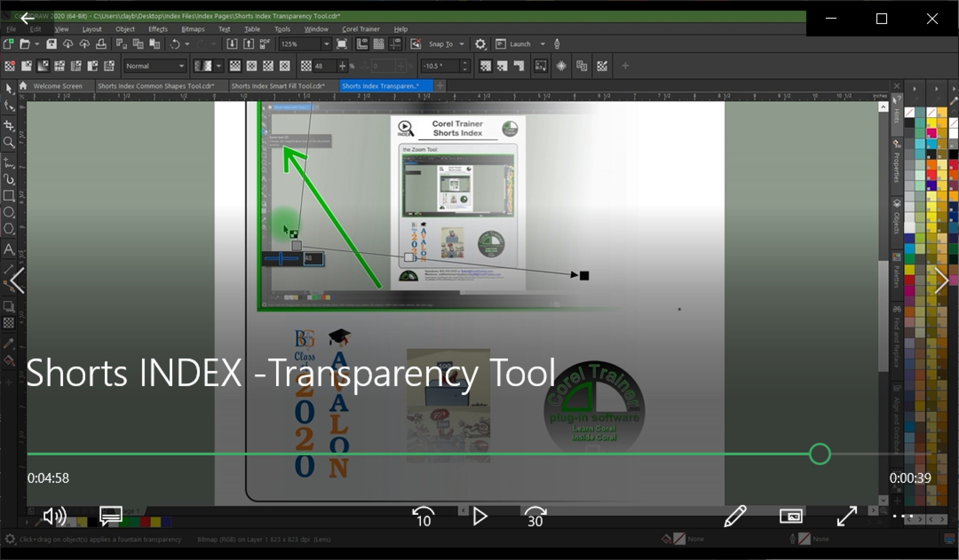
Task: Select the Transparency tool checkerboard
Action: point(9,323)
